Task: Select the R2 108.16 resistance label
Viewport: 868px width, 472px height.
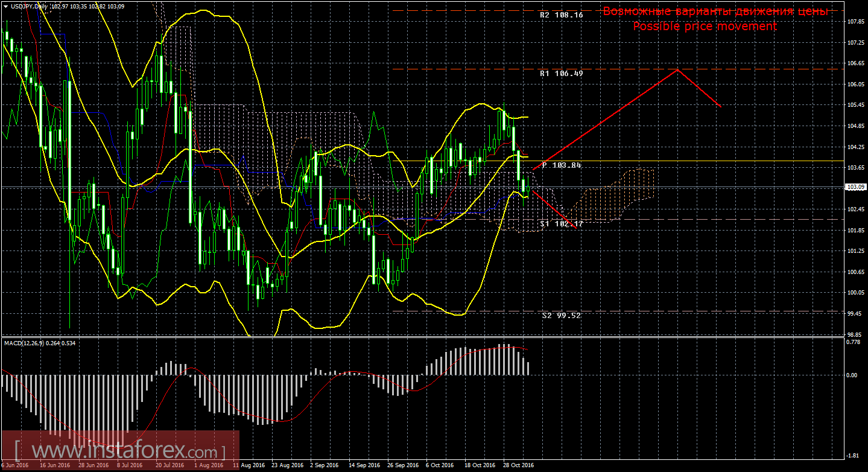Action: point(561,14)
